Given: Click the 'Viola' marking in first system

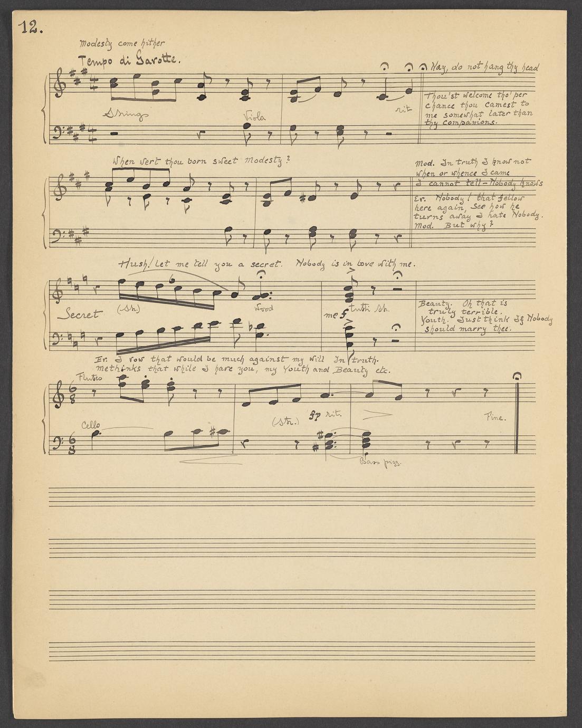Looking at the screenshot, I should click(x=255, y=117).
